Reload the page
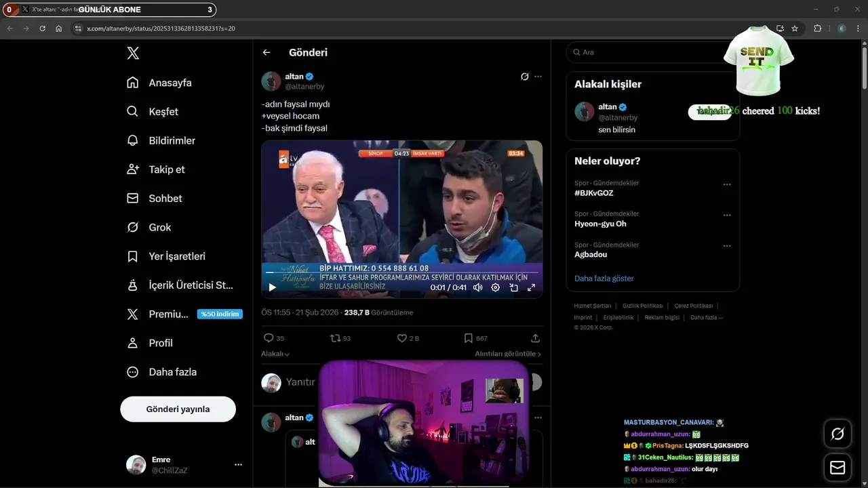The image size is (868, 488). [42, 28]
